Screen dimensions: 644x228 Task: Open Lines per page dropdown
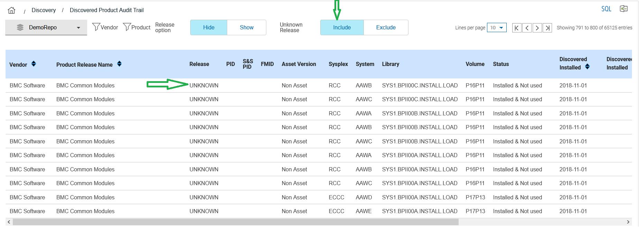[497, 28]
